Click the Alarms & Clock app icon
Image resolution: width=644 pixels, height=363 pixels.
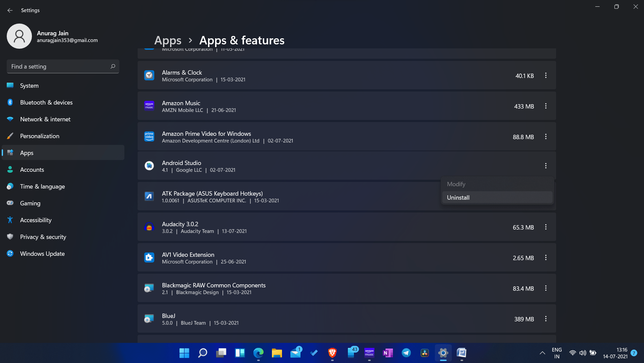[149, 75]
